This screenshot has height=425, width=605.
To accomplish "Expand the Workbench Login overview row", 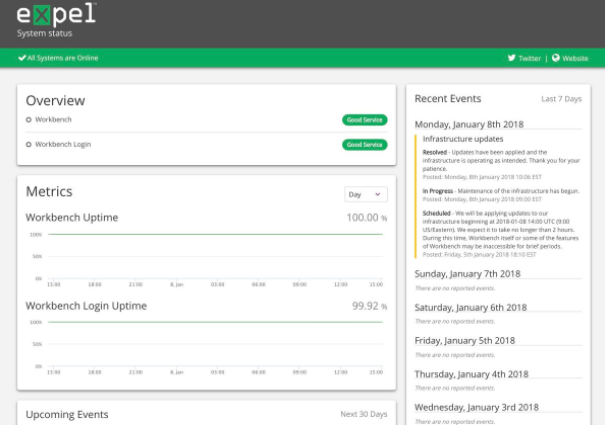I will tap(206, 144).
